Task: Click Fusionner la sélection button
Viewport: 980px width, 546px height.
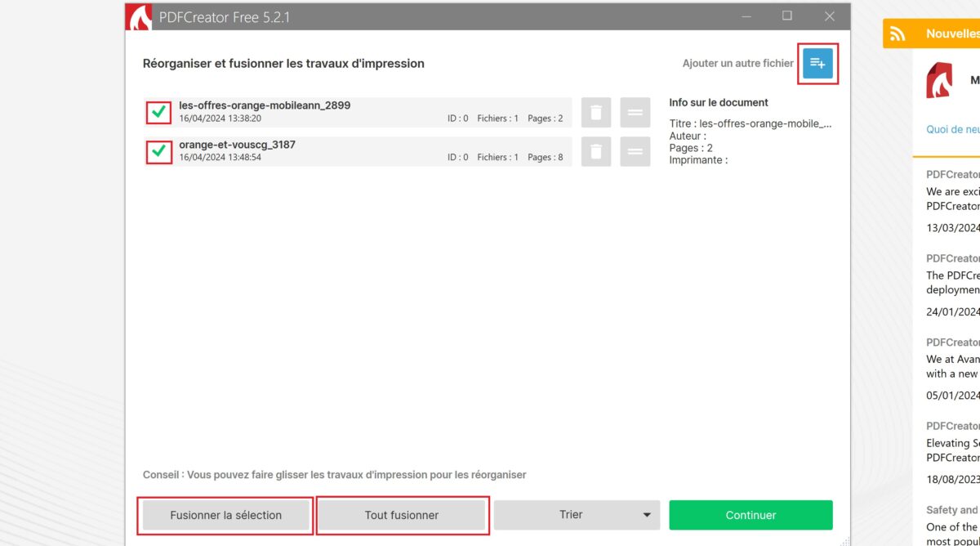Action: coord(225,515)
